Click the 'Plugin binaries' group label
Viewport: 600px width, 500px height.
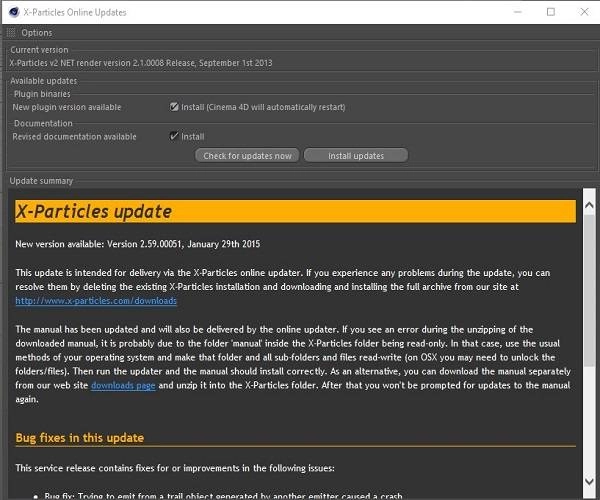[42, 94]
